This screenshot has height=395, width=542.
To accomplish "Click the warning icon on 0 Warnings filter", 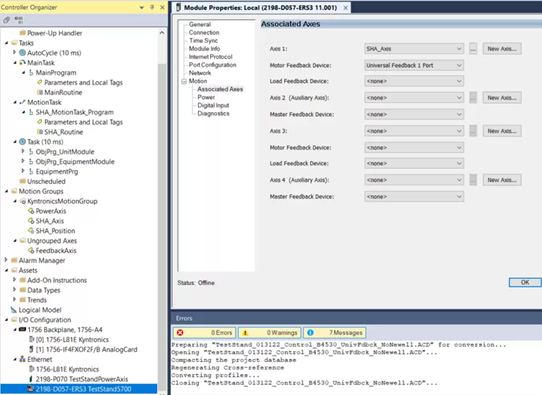I will pyautogui.click(x=245, y=332).
